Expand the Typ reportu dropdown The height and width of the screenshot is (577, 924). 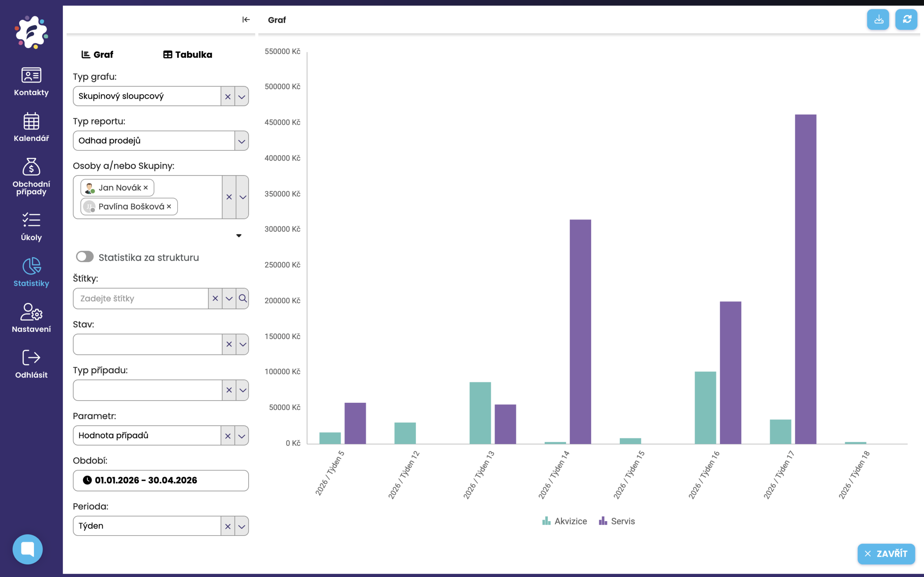click(241, 141)
